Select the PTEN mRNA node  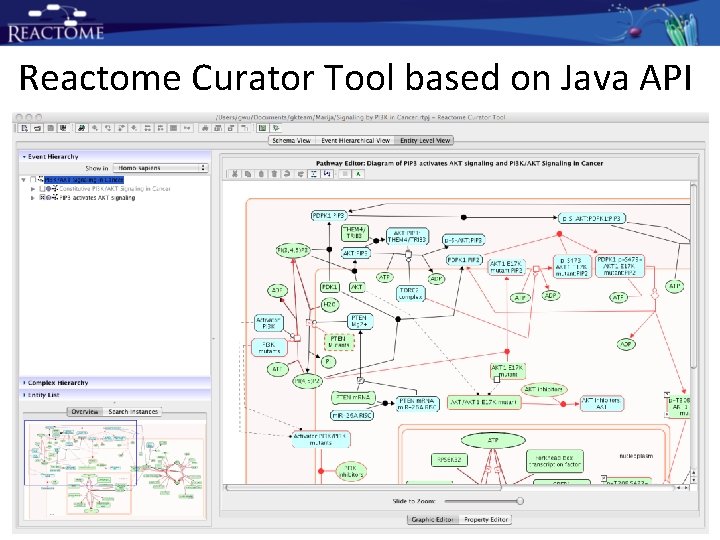(353, 398)
